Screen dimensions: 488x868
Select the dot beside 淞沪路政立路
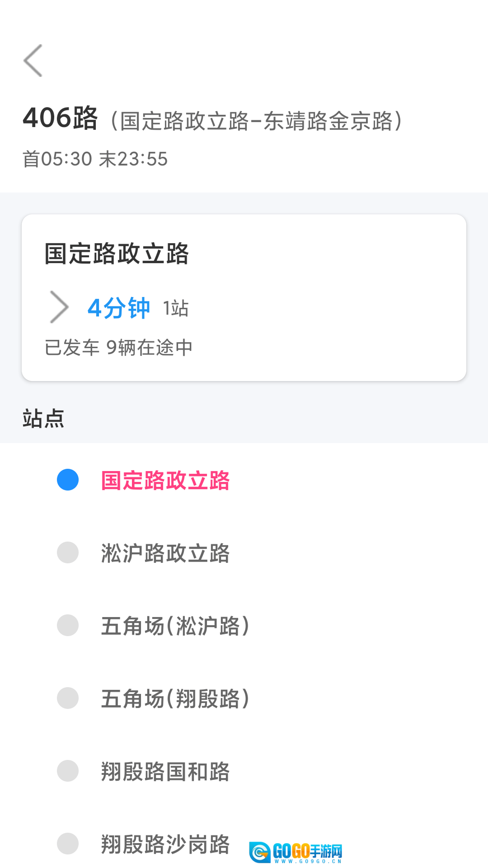pyautogui.click(x=68, y=552)
